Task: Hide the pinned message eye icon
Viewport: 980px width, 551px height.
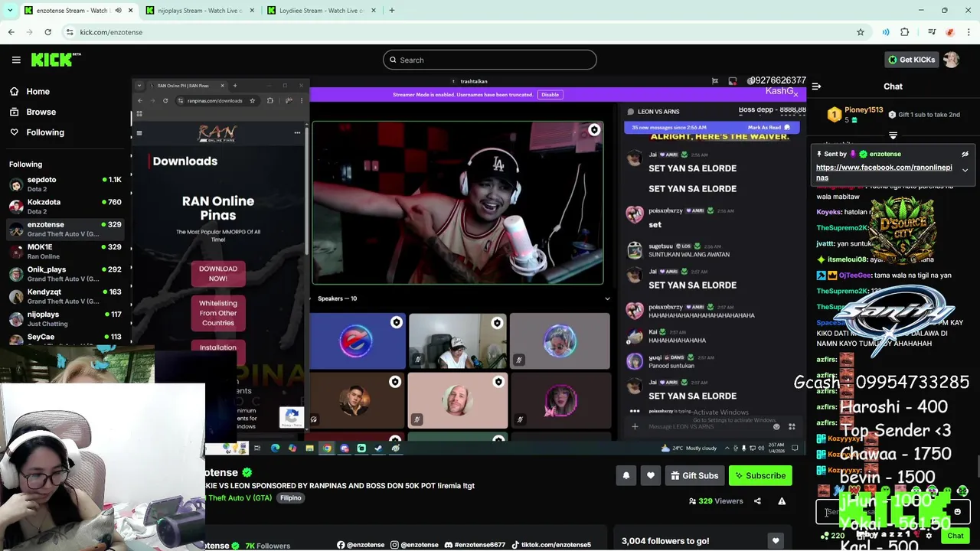Action: [x=965, y=154]
